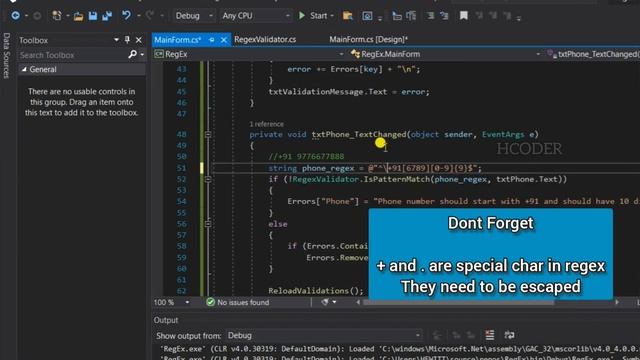Open the txtPhone_TextChanged member dropdown

593,54
